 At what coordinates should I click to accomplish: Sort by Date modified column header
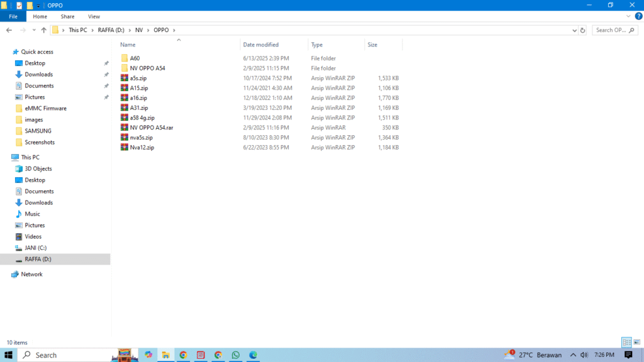click(x=261, y=45)
